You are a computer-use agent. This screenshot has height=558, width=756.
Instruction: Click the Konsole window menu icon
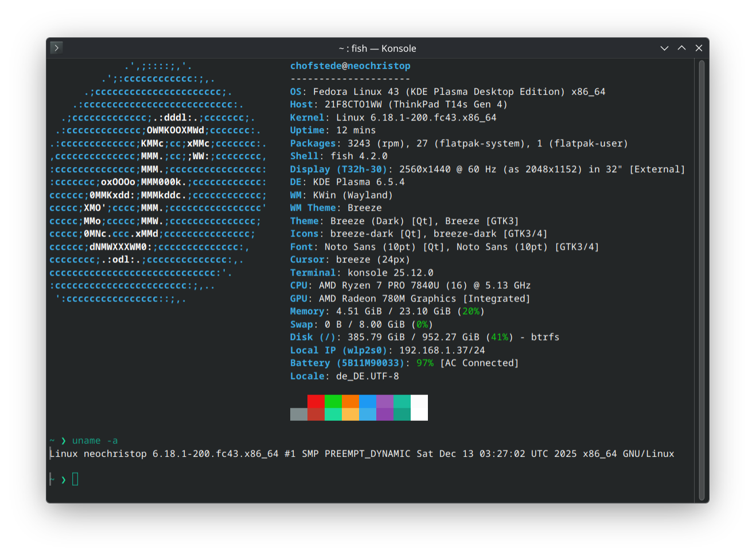tap(56, 48)
